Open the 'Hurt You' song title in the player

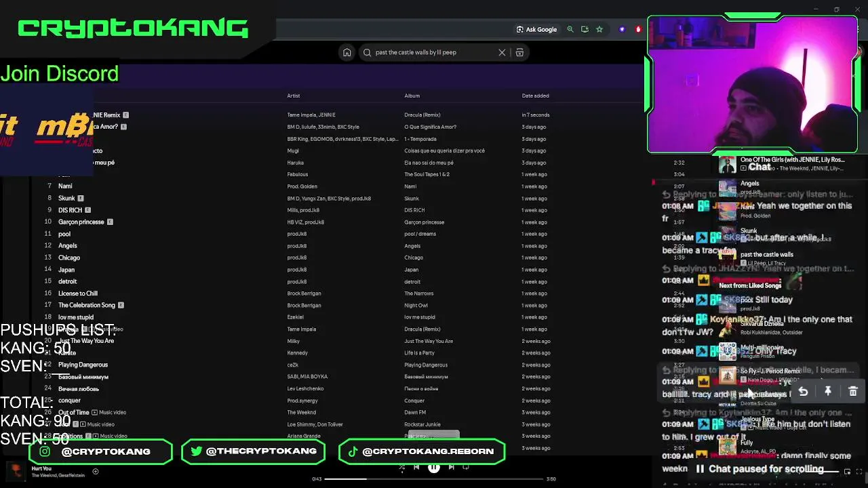pyautogui.click(x=41, y=468)
